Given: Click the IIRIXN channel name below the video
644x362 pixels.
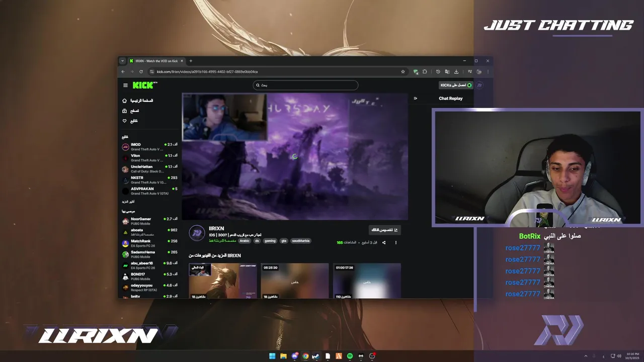Looking at the screenshot, I should pyautogui.click(x=216, y=229).
